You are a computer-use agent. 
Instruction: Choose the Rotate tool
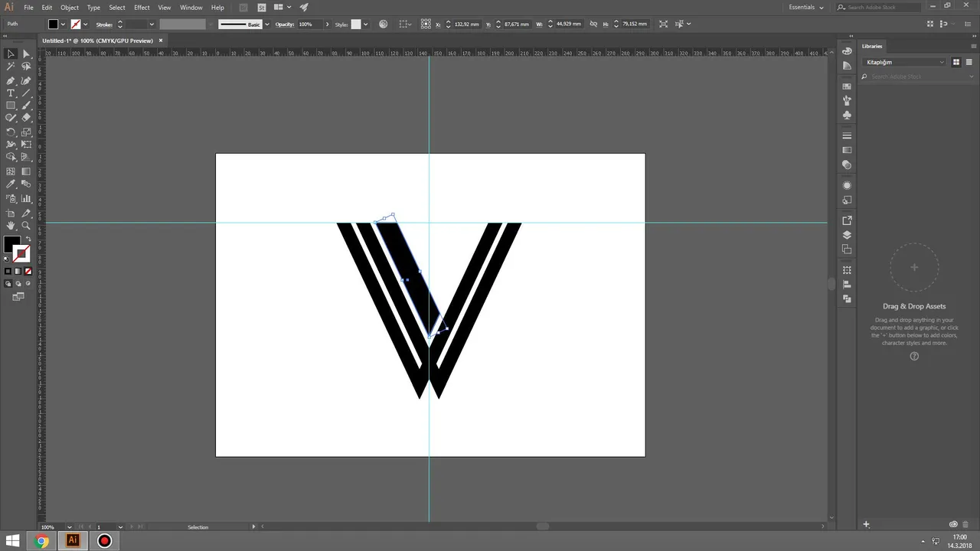(x=11, y=132)
